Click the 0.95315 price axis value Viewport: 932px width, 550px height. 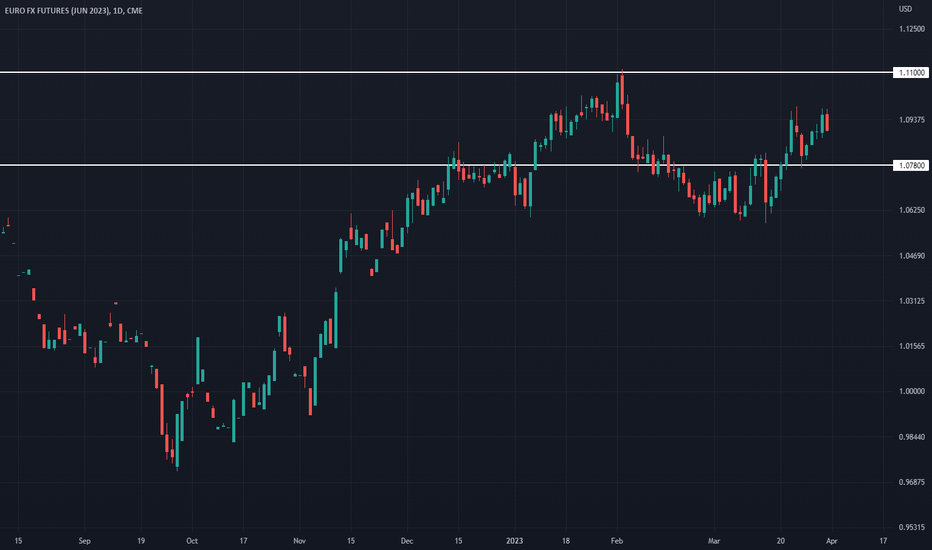(x=912, y=527)
